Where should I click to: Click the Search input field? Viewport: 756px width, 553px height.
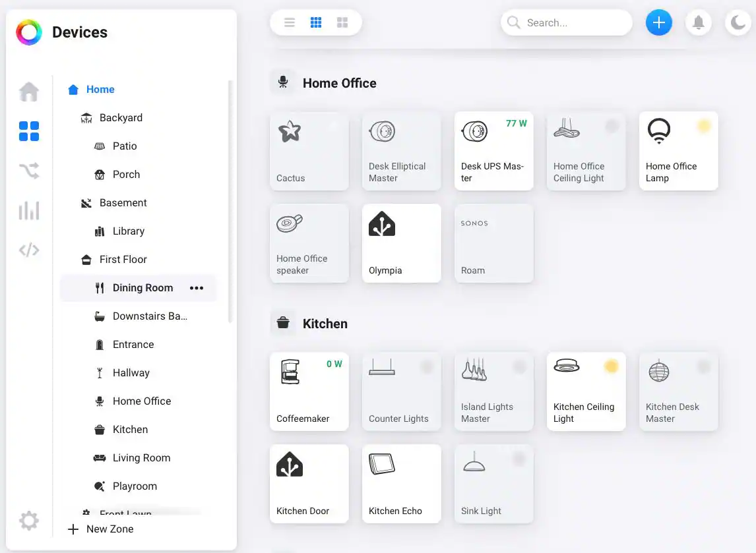pyautogui.click(x=574, y=22)
